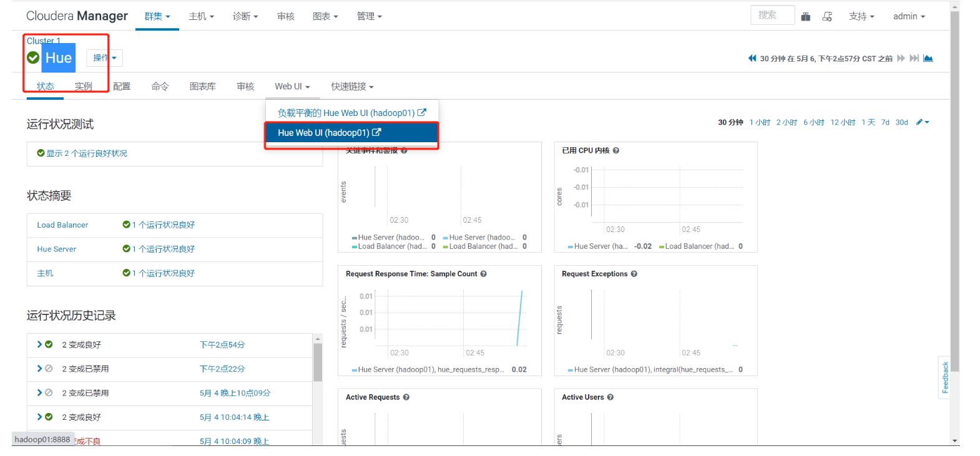Click help icon beside 已用 CPU 内核
980x456 pixels.
616,150
